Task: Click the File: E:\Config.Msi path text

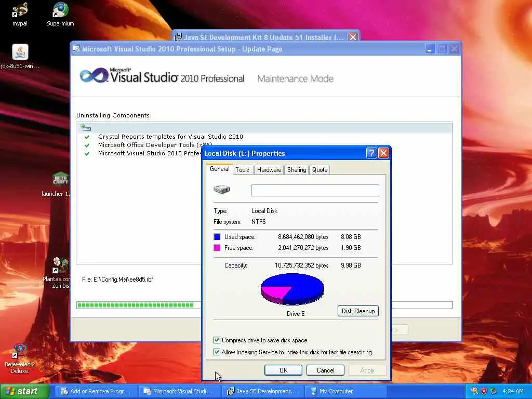Action: tap(117, 280)
